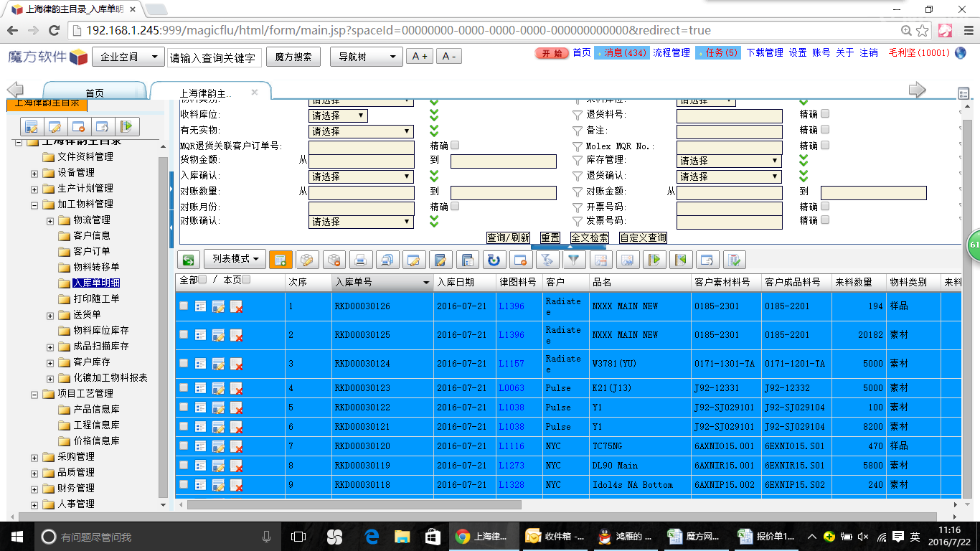The width and height of the screenshot is (980, 551).
Task: Click green Excel export icon left of 列表模式
Action: [189, 260]
